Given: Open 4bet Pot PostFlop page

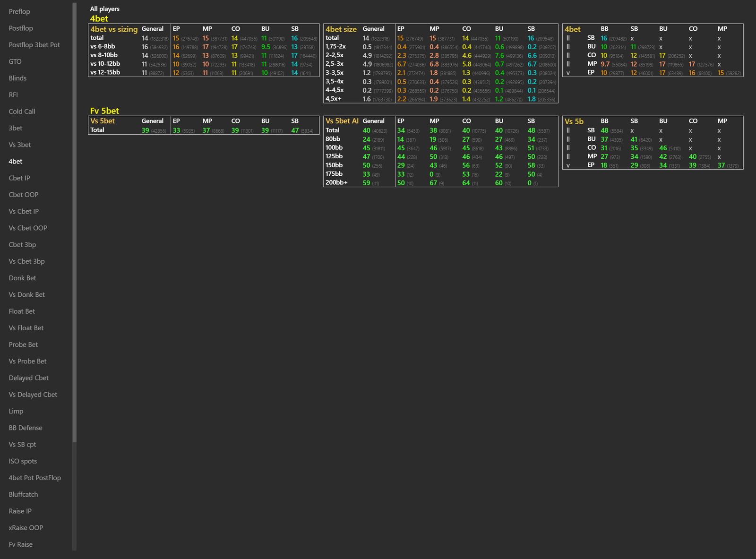Looking at the screenshot, I should 35,478.
